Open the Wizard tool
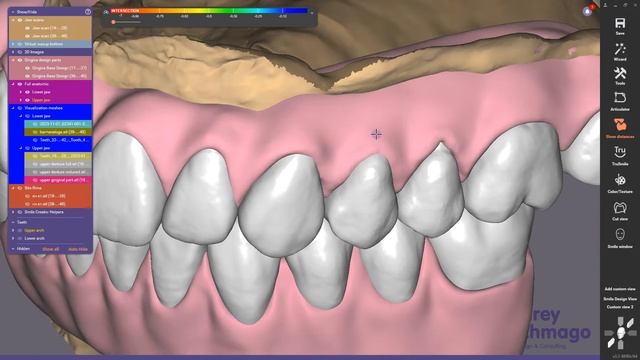 [x=620, y=49]
